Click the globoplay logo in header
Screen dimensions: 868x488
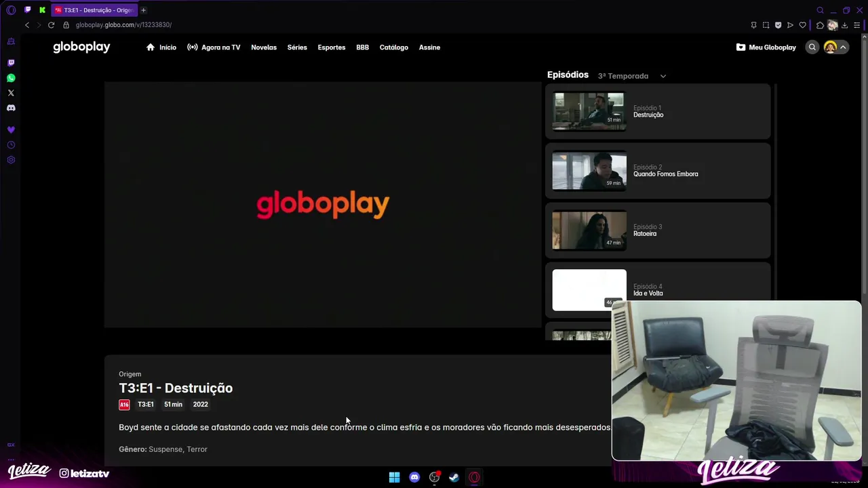[81, 47]
